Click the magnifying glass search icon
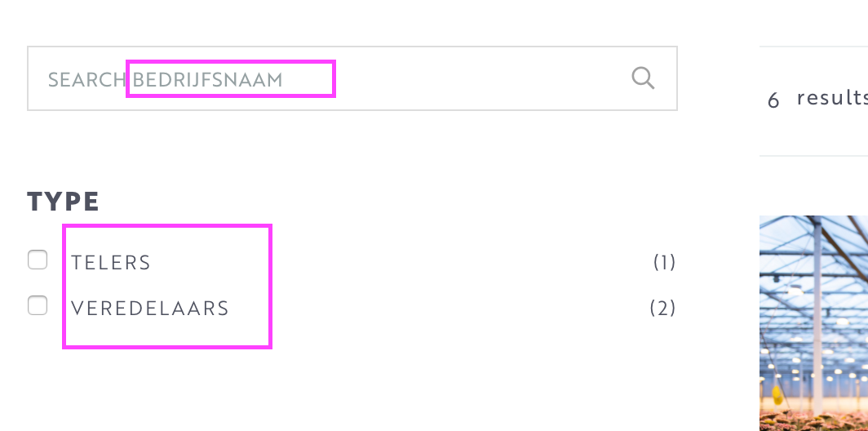Image resolution: width=868 pixels, height=431 pixels. pyautogui.click(x=643, y=78)
